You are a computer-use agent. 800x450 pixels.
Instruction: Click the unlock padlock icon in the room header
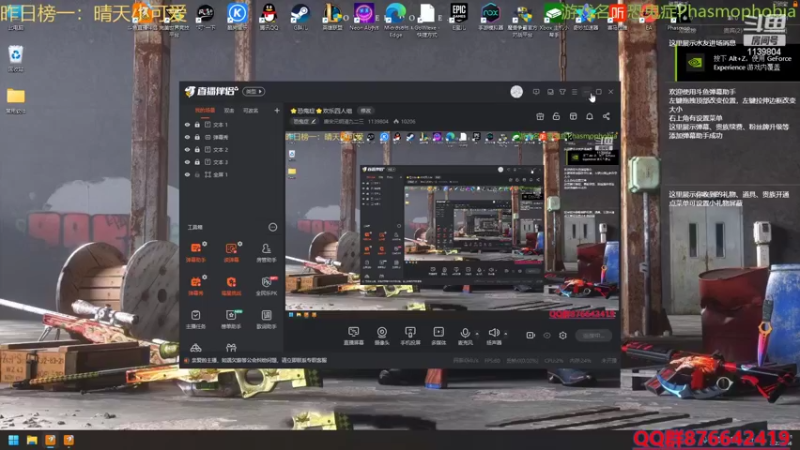pos(556,116)
